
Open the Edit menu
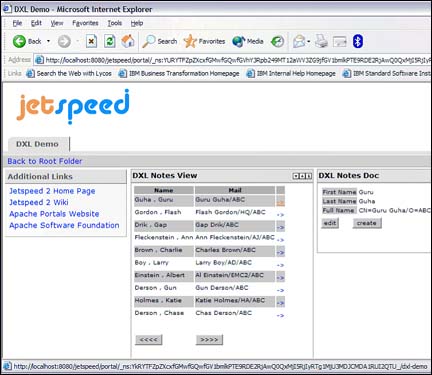click(x=36, y=23)
